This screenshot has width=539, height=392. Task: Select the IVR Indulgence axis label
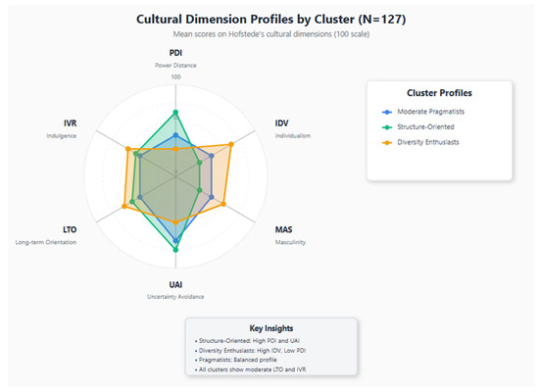pyautogui.click(x=62, y=129)
